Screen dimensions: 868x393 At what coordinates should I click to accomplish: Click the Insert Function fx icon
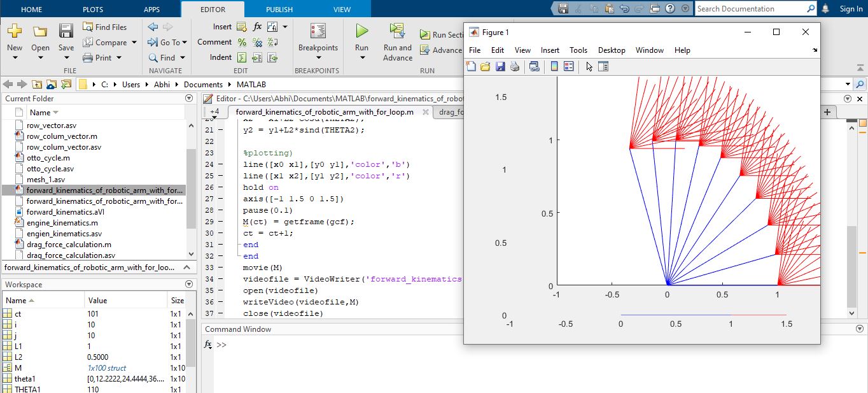pos(257,26)
